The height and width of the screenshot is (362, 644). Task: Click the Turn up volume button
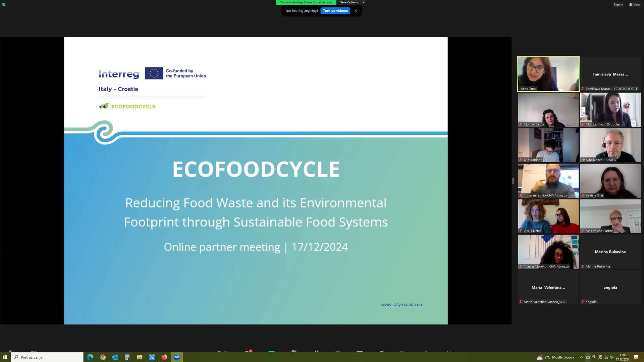(335, 11)
